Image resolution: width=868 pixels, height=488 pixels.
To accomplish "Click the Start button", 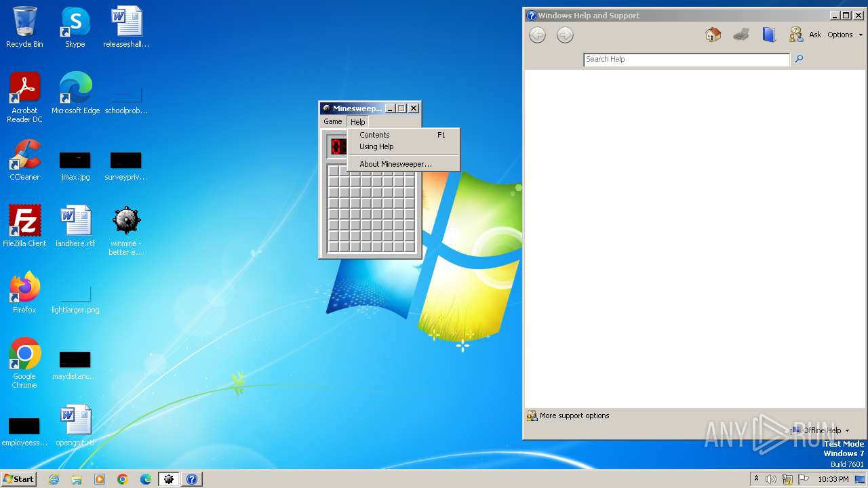I will (x=19, y=479).
